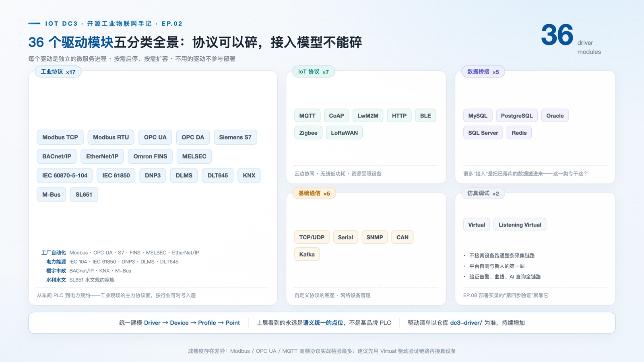Click the 成熟度存在差异 bottom footnote

pyautogui.click(x=322, y=351)
